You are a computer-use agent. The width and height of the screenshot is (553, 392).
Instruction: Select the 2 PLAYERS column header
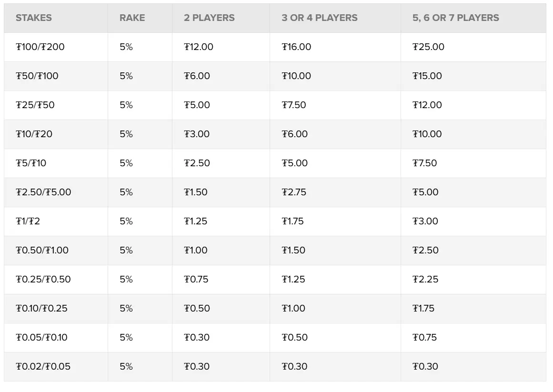tap(209, 18)
